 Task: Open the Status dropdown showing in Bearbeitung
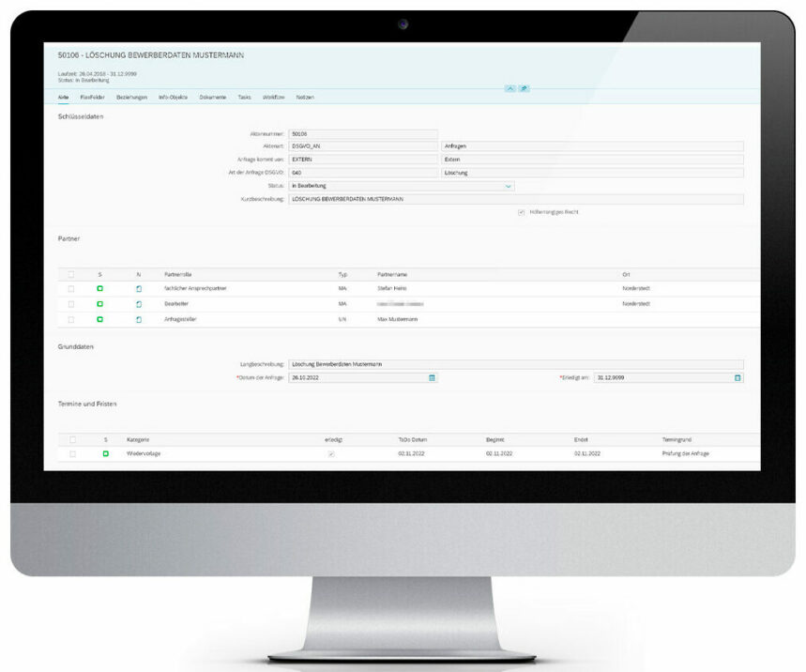coord(508,186)
